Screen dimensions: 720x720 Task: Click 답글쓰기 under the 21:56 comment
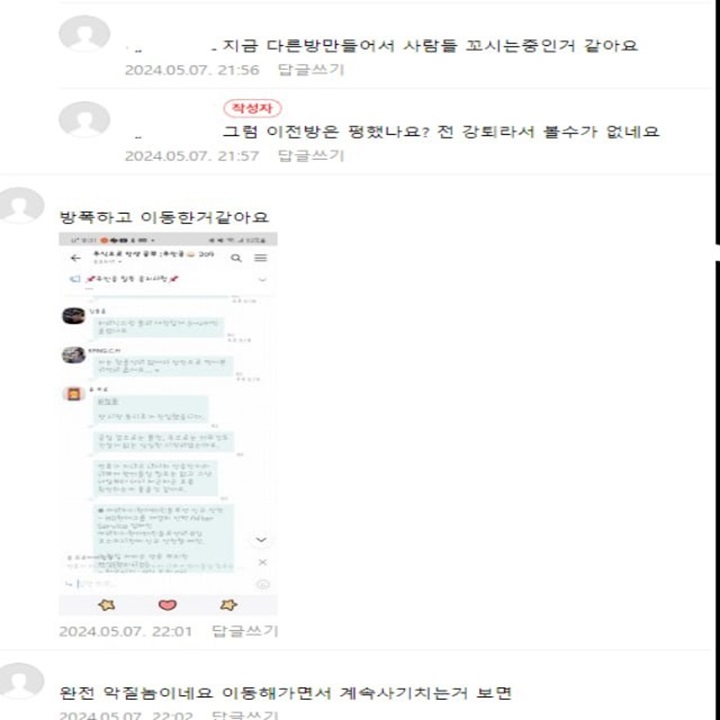pos(311,70)
